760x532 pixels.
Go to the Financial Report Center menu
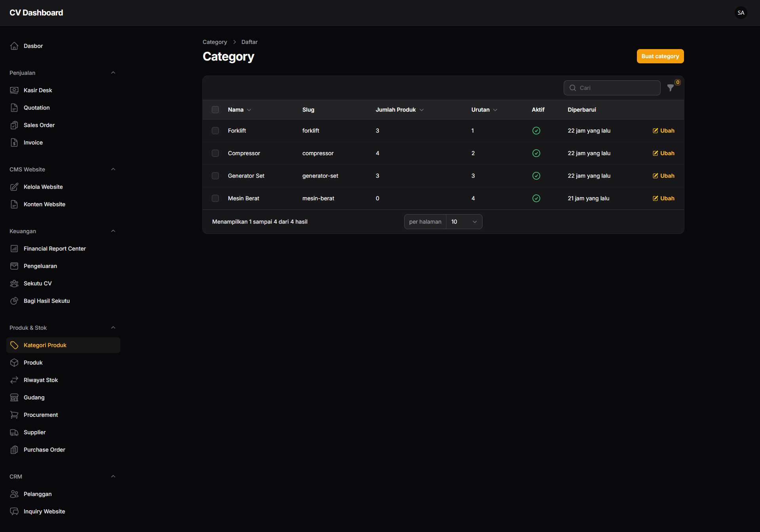pos(55,249)
